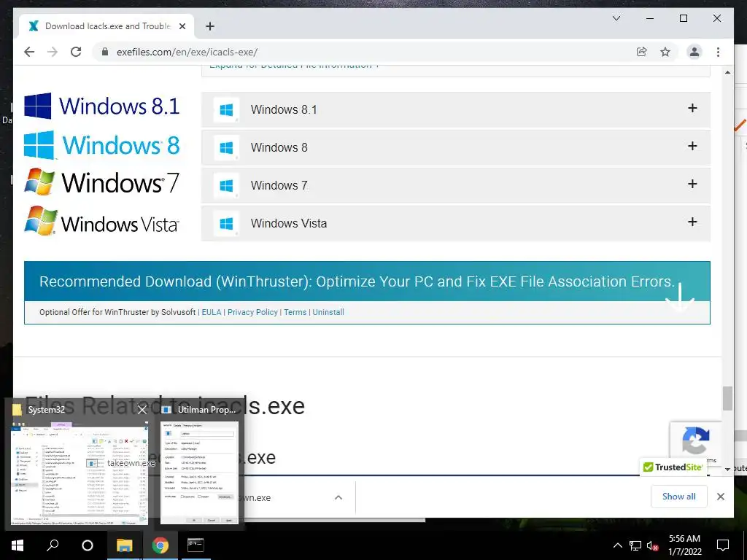747x560 pixels.
Task: Show all downloads
Action: 679,497
